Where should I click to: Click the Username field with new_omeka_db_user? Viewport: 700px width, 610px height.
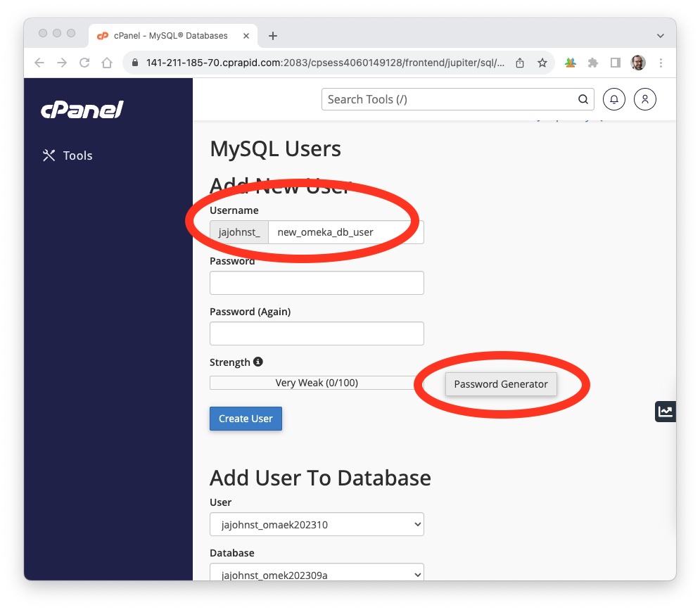pyautogui.click(x=345, y=232)
